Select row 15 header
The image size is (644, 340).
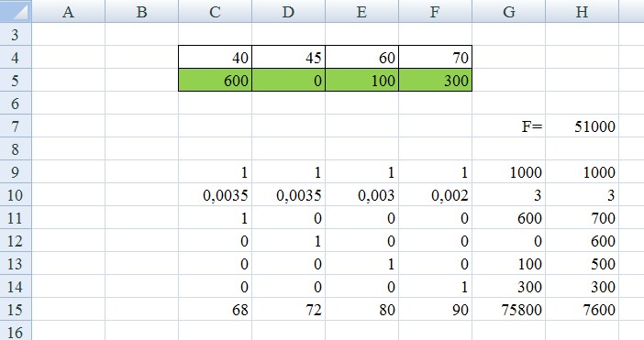[x=16, y=310]
